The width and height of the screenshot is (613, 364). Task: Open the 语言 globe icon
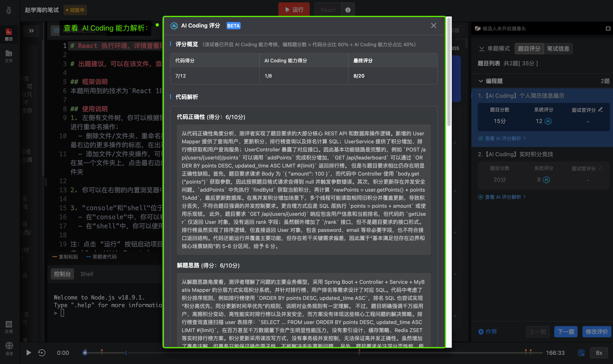click(x=9, y=349)
